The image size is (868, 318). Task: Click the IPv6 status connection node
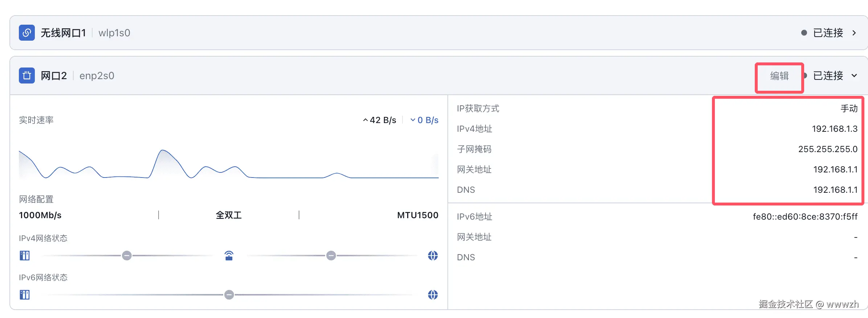(229, 294)
